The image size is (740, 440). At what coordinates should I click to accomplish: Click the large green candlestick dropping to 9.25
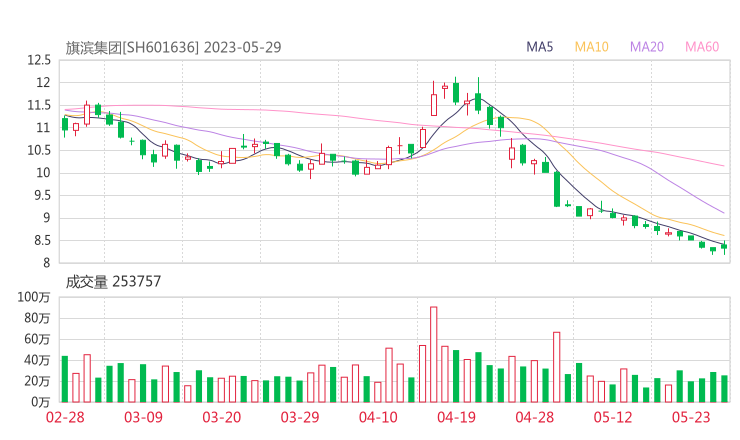pyautogui.click(x=557, y=189)
